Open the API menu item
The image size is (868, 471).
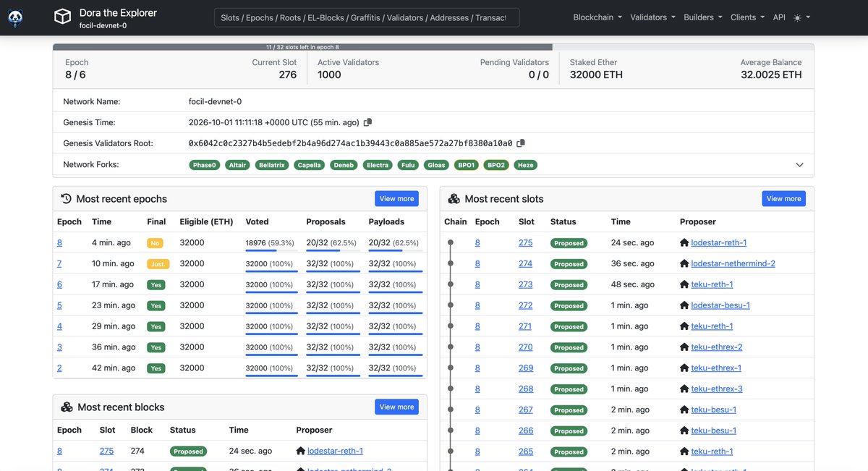(779, 17)
